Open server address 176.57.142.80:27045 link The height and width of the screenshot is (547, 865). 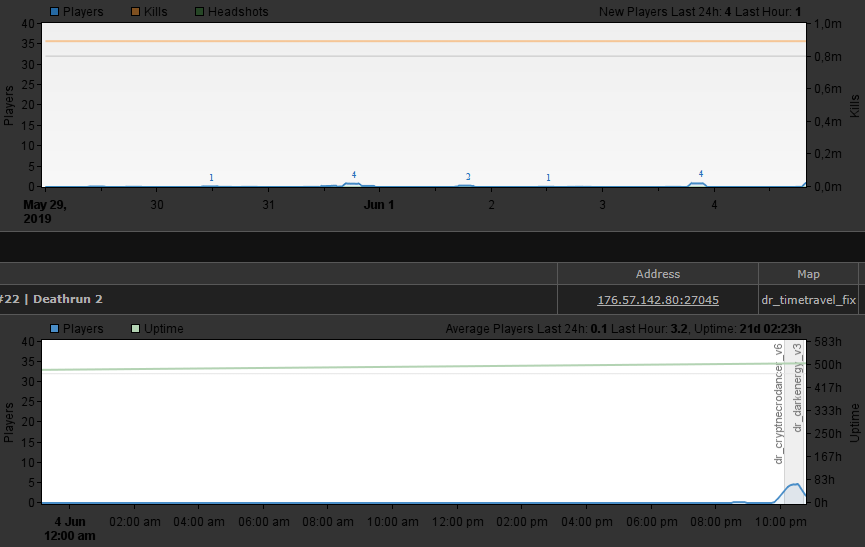(657, 300)
